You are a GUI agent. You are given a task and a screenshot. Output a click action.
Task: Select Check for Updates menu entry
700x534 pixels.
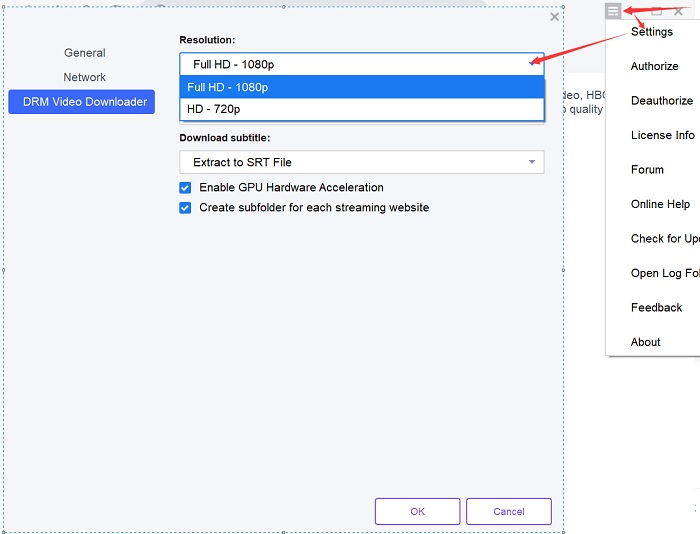click(665, 238)
